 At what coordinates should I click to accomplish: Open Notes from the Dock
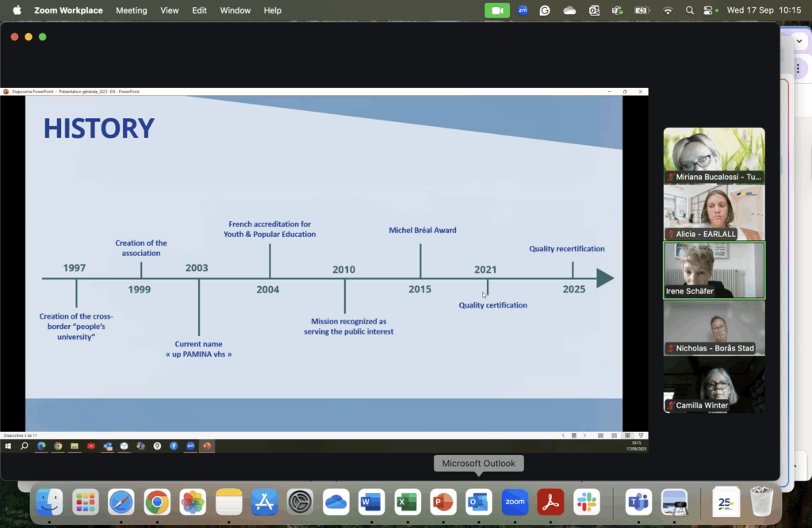click(x=228, y=502)
